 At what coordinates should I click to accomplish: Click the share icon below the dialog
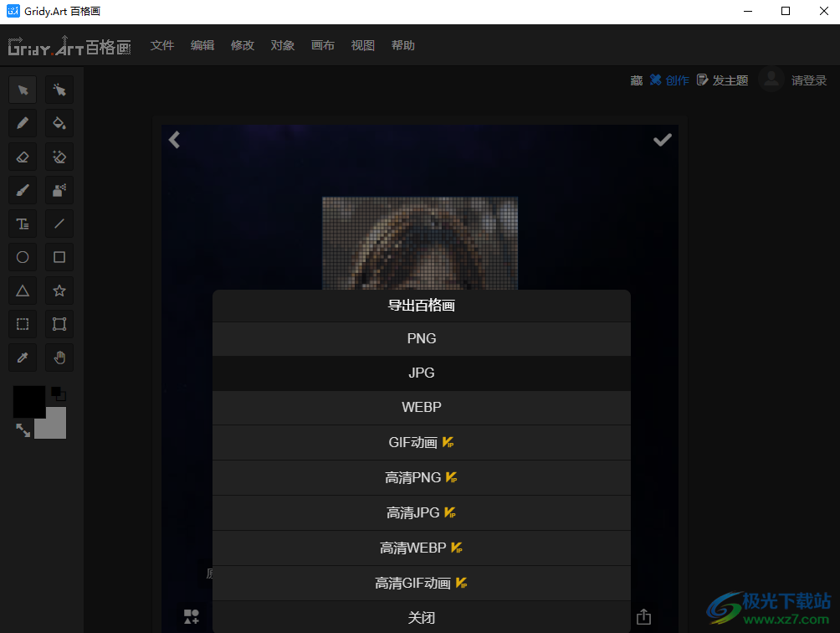(643, 616)
